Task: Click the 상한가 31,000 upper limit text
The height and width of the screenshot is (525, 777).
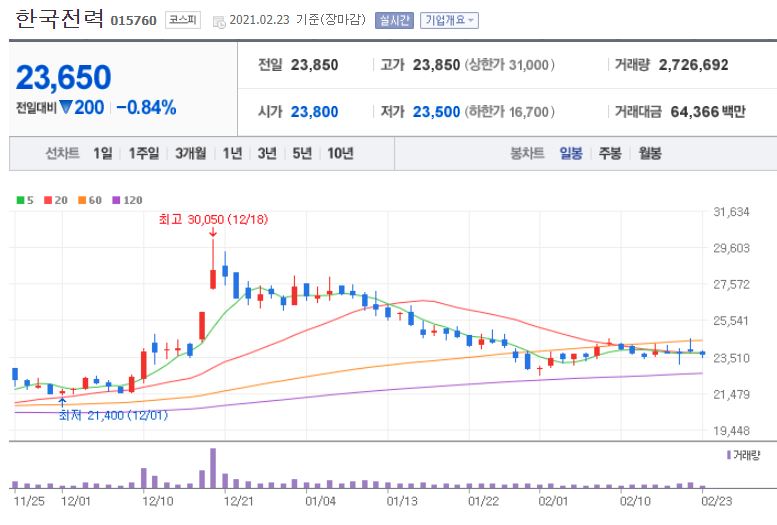Action: click(509, 65)
